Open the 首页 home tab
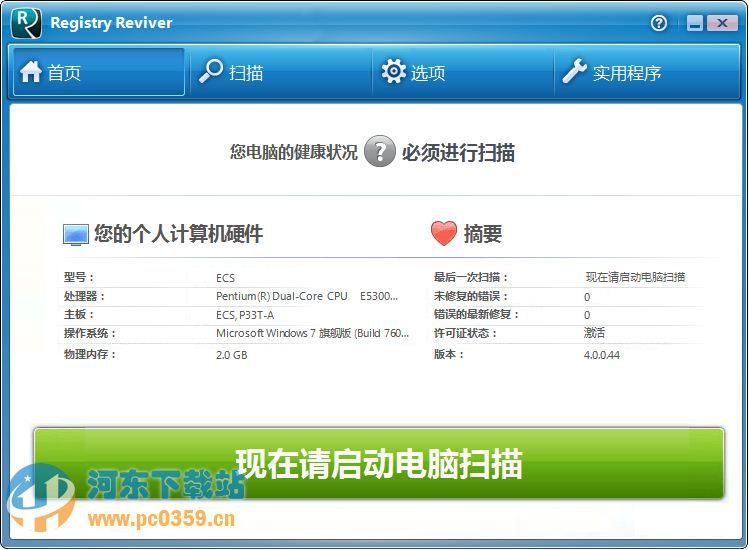Viewport: 749px width, 550px height. 98,72
